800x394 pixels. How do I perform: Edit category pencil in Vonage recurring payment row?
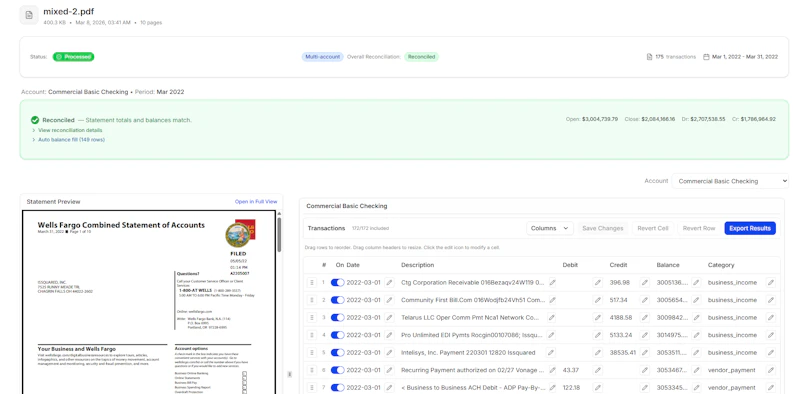[770, 370]
